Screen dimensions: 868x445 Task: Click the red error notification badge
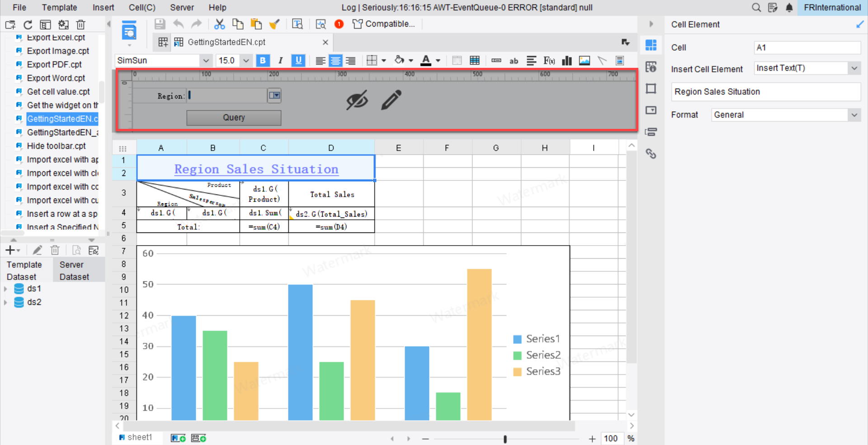[339, 24]
